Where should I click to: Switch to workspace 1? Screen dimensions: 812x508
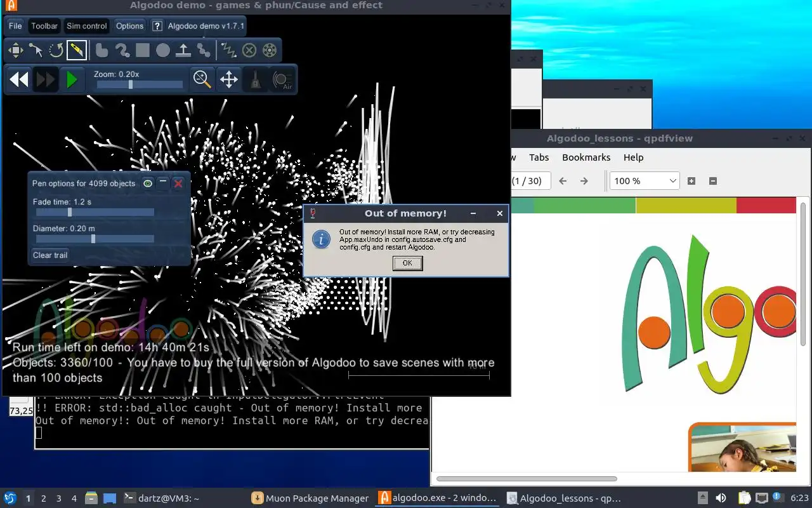(28, 498)
